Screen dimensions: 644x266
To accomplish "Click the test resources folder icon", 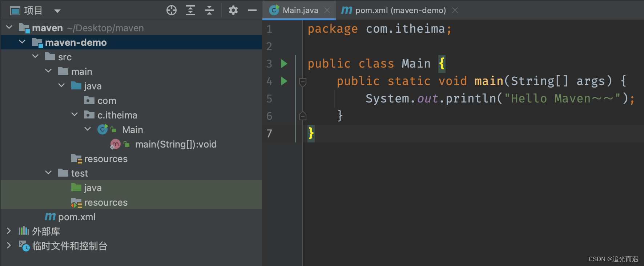I will coord(76,203).
